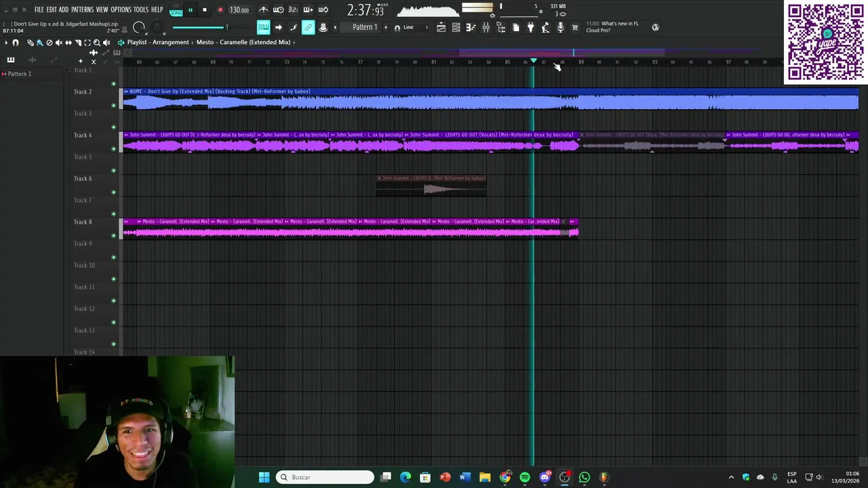Image resolution: width=868 pixels, height=488 pixels.
Task: Select the muted John Summit clip on Track 6
Action: click(x=431, y=185)
